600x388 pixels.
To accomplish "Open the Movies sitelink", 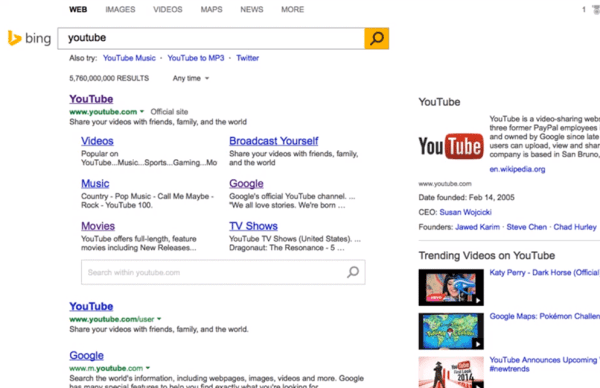I will [98, 226].
